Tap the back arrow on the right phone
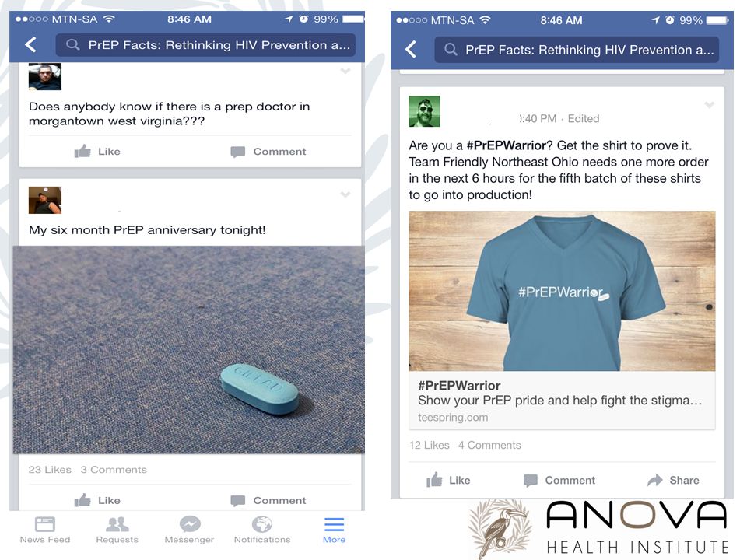 pyautogui.click(x=411, y=49)
